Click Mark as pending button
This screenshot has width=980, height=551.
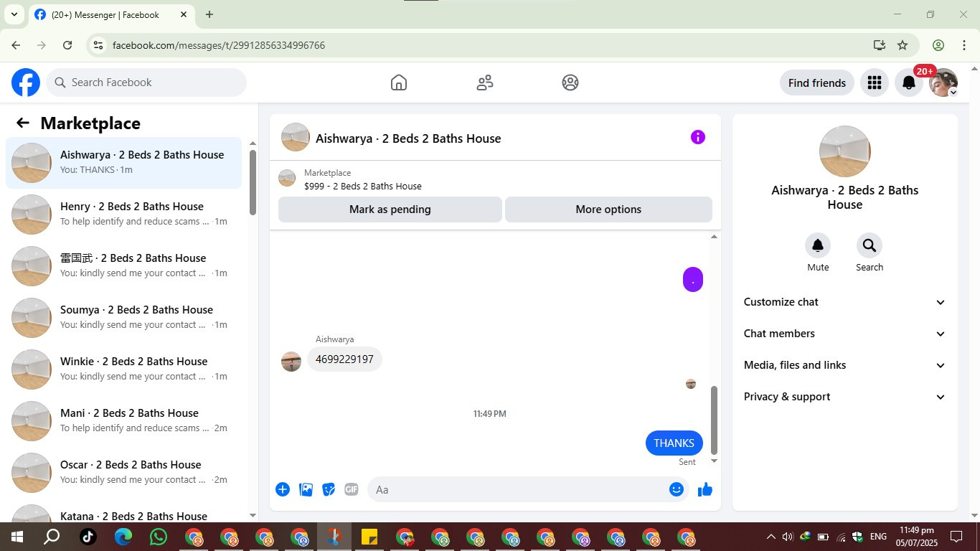pyautogui.click(x=390, y=209)
